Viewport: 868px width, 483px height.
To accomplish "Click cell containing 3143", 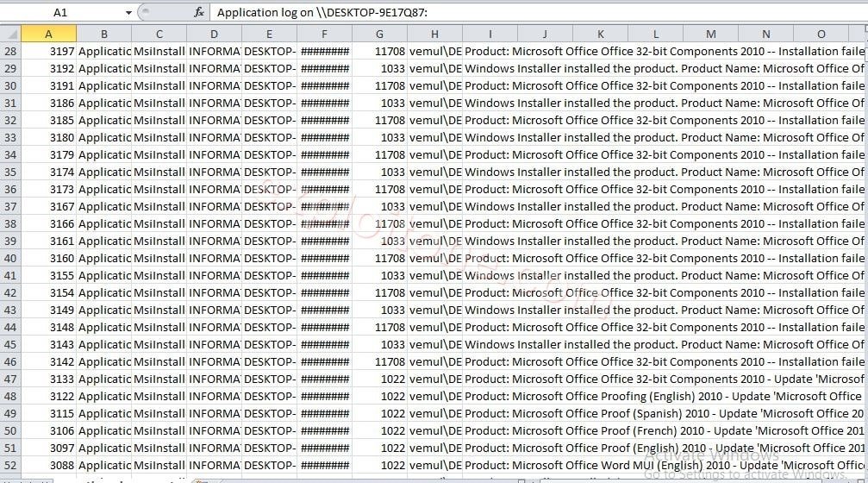I will pos(49,344).
